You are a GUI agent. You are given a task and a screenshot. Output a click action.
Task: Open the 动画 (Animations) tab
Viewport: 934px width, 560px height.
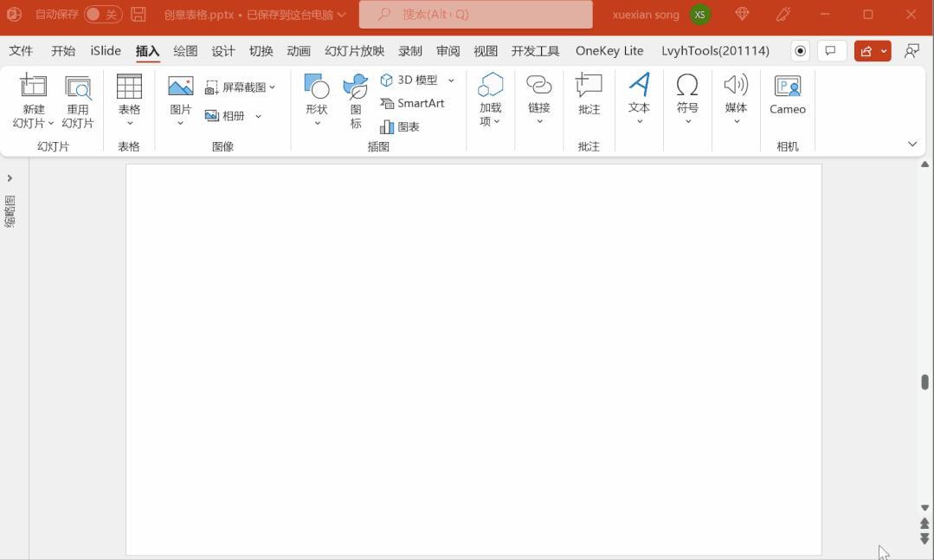(299, 51)
